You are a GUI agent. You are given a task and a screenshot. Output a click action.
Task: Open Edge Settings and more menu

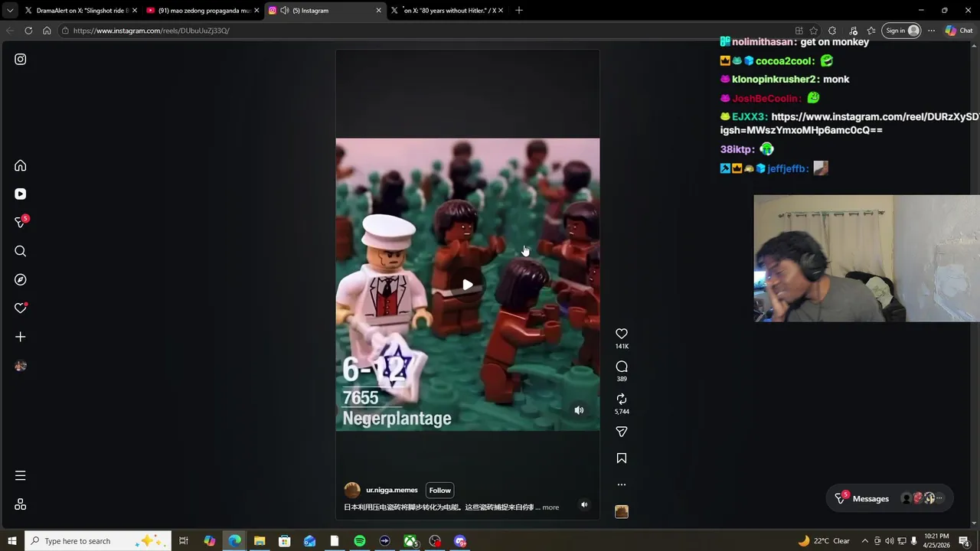point(931,31)
